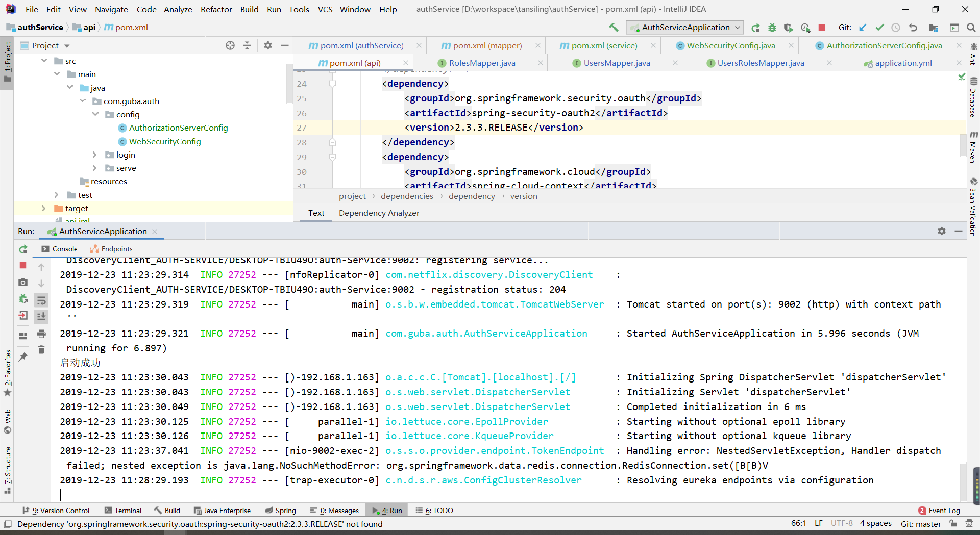Viewport: 980px width, 535px height.
Task: Locate the current file with the crosshair icon
Action: point(230,45)
